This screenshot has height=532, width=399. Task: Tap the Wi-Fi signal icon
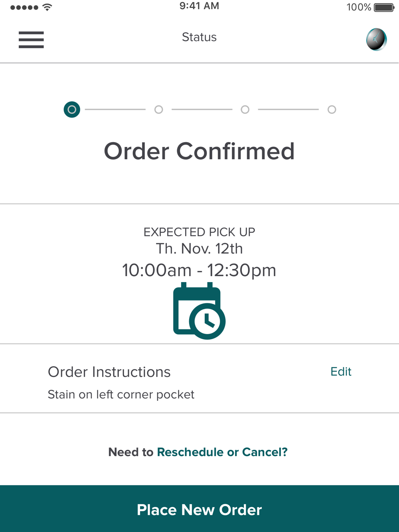click(x=47, y=7)
